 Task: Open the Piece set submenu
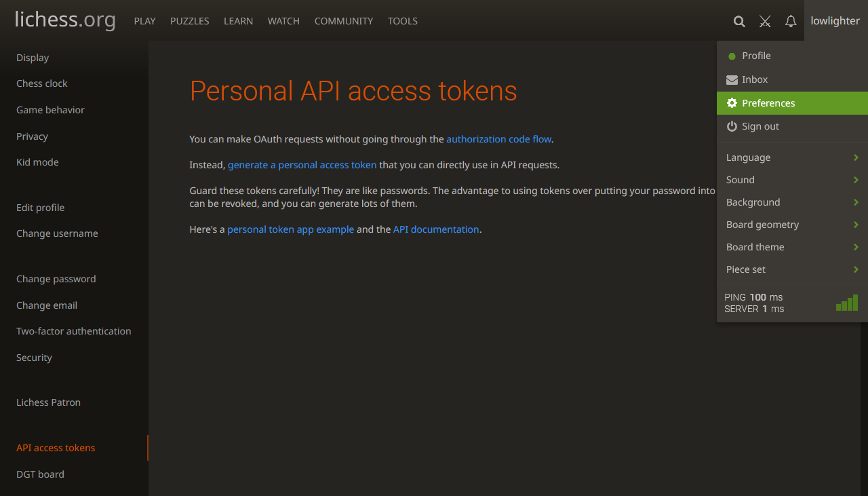point(791,269)
